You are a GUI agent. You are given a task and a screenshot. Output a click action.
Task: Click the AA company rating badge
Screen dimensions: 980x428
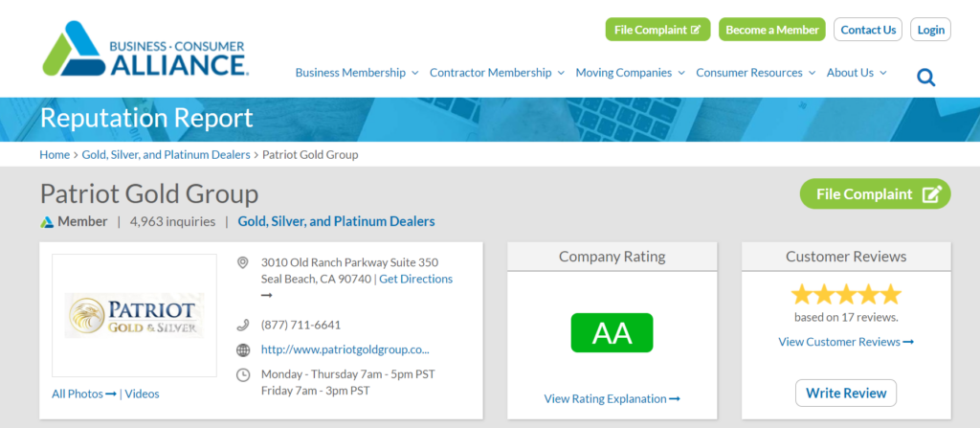612,333
